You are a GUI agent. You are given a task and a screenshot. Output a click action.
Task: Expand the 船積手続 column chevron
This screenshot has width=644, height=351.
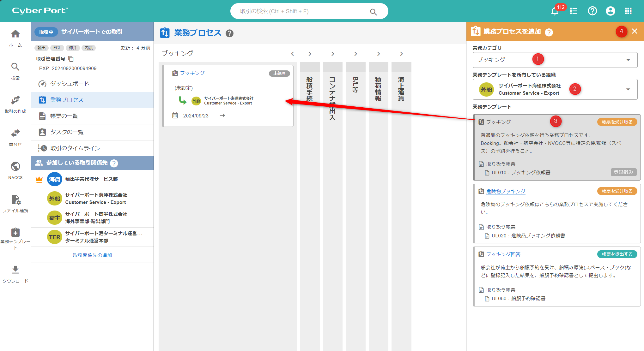310,54
